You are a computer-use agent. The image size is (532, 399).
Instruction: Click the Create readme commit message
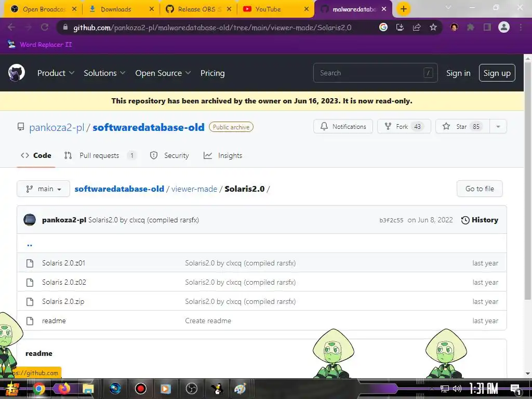[x=208, y=321]
